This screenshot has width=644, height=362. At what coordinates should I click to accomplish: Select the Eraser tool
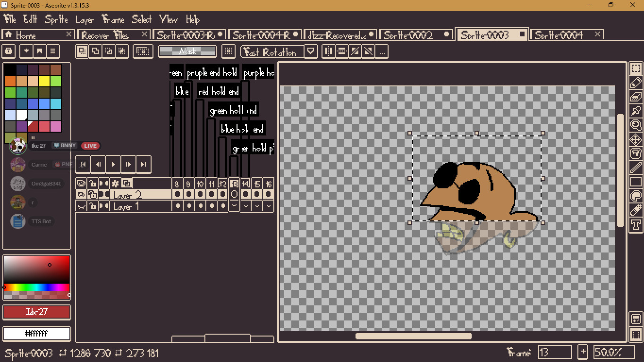tap(636, 97)
